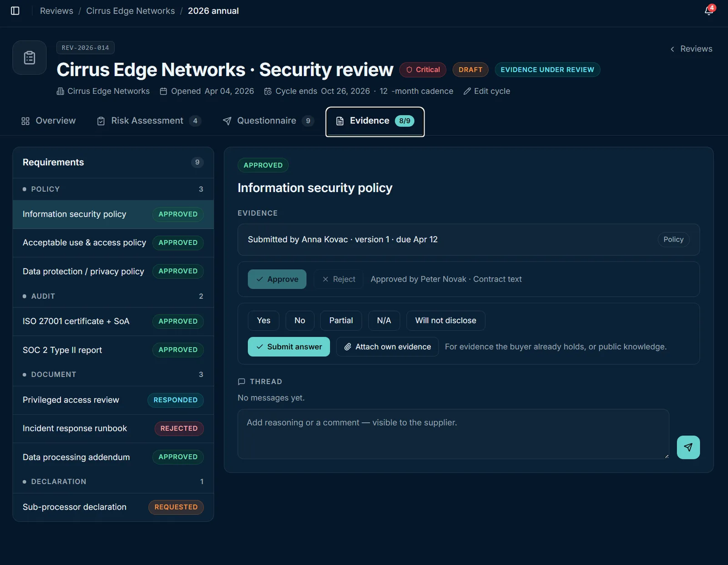Go to the Questionnaire tab
Viewport: 728px width, 565px height.
coord(268,121)
